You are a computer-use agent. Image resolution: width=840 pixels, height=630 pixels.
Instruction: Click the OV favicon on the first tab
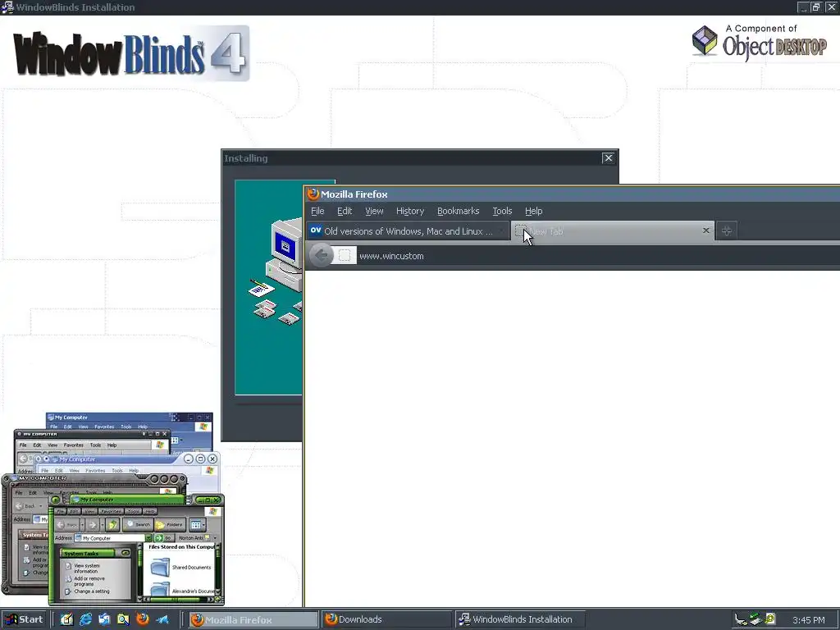(x=316, y=231)
